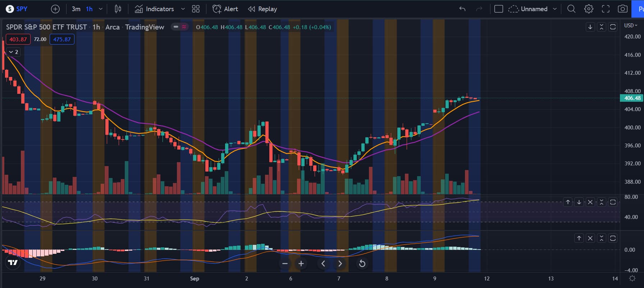Collapse the RSI pane
This screenshot has width=644, height=288.
(602, 202)
